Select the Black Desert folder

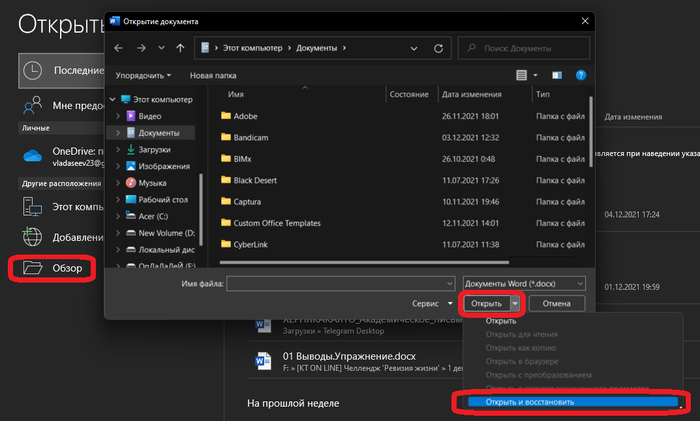pyautogui.click(x=260, y=180)
